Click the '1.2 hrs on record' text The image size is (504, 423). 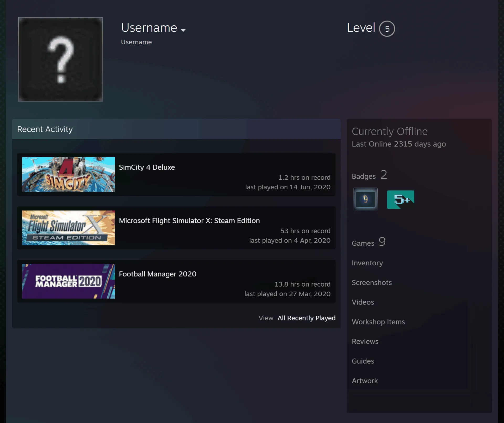point(304,178)
